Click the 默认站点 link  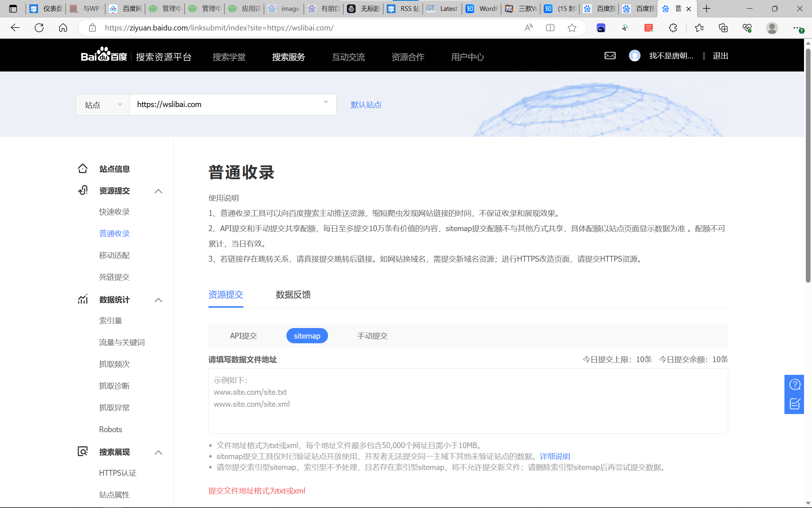[x=366, y=105]
